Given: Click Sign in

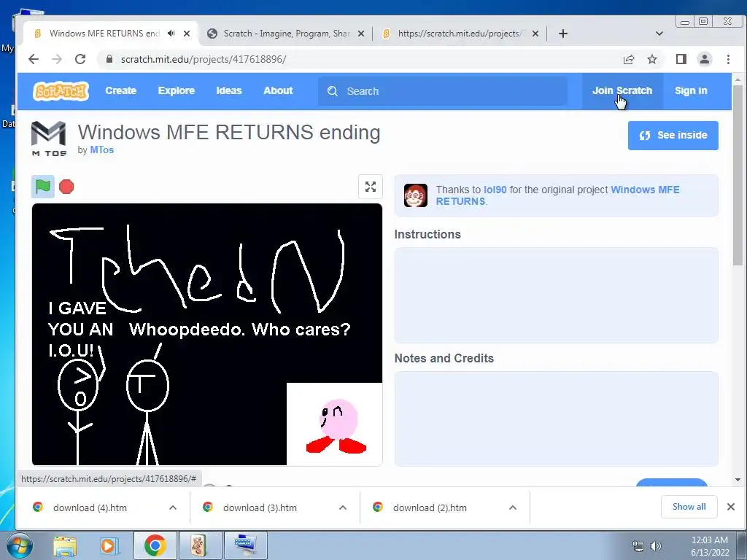Looking at the screenshot, I should pos(691,90).
